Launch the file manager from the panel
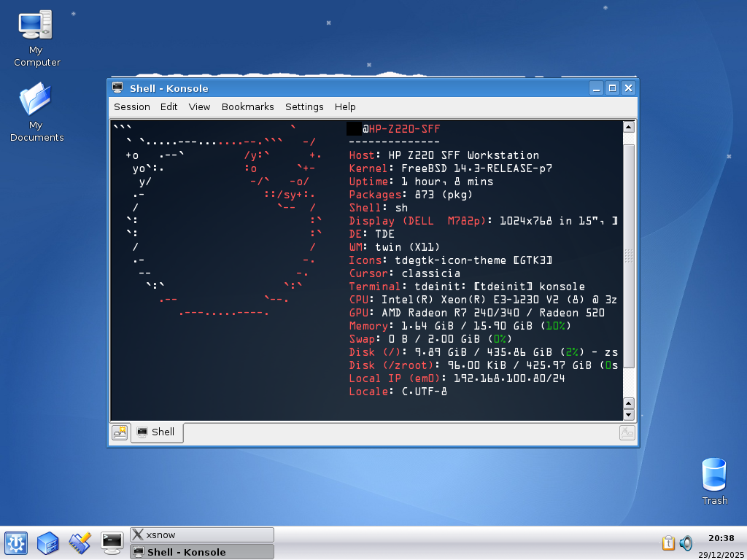The width and height of the screenshot is (747, 560). (x=47, y=542)
